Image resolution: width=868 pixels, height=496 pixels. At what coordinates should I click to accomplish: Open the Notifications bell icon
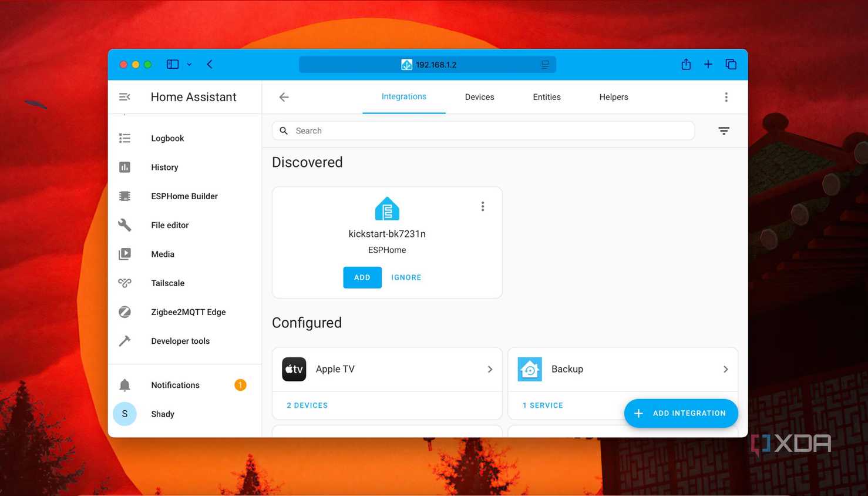[x=125, y=385]
